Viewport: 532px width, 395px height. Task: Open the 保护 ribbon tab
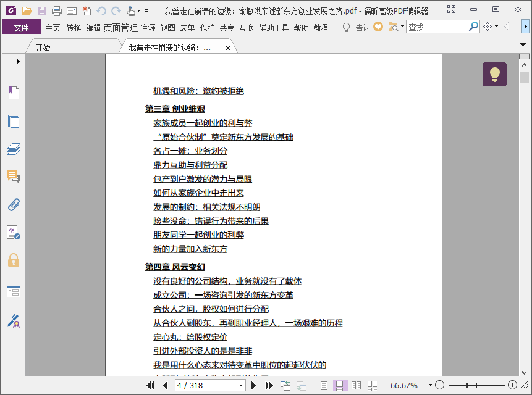click(208, 27)
